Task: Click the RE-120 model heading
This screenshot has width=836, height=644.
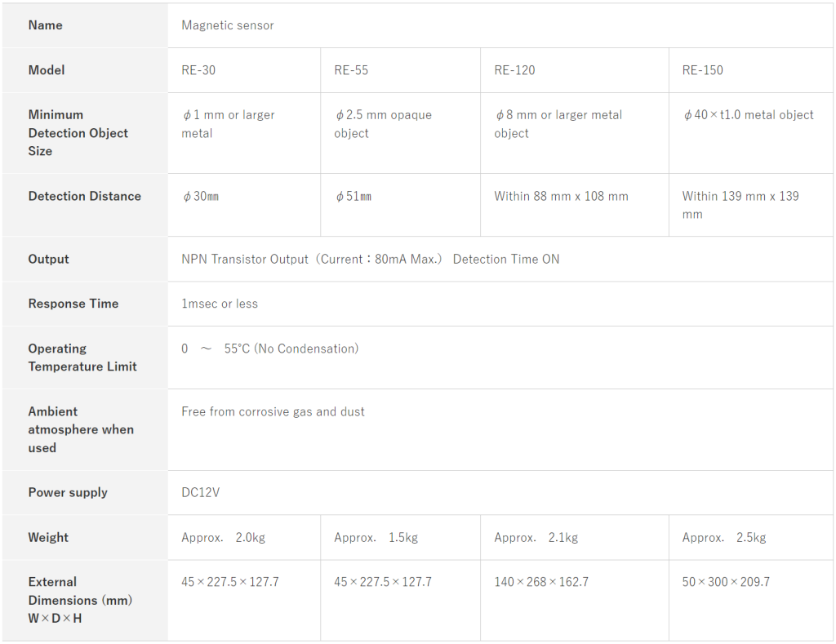Action: 514,70
